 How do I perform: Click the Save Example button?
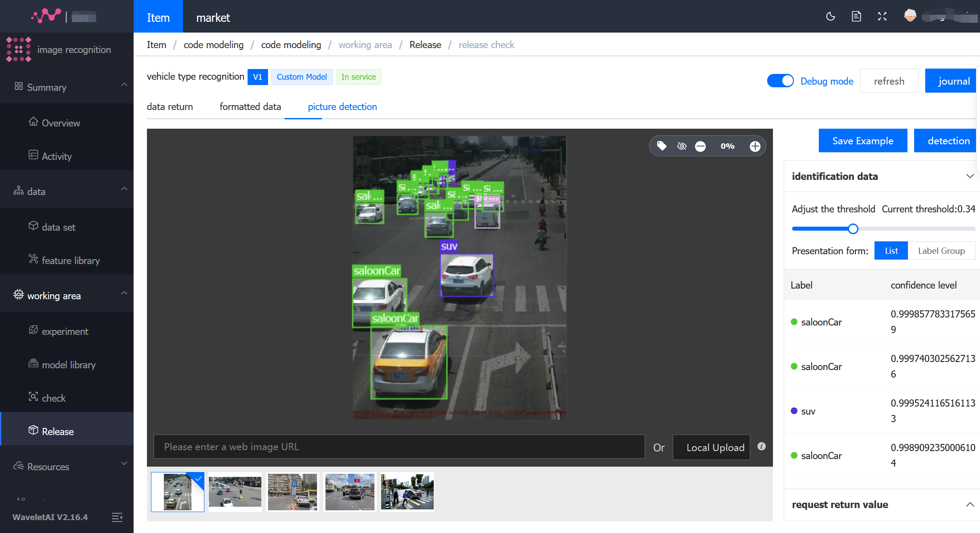pos(862,140)
